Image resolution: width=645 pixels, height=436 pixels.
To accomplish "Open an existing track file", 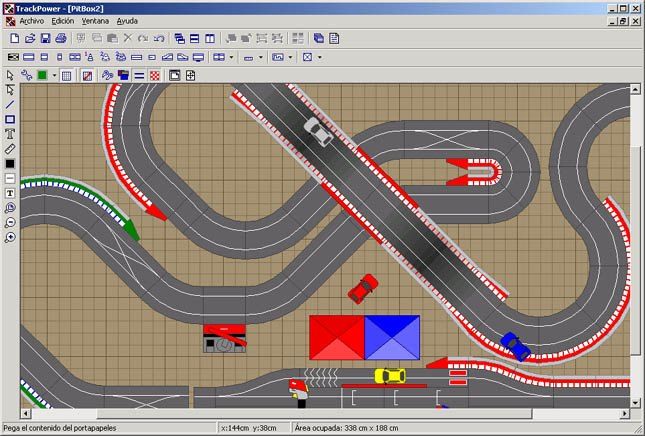I will [30, 39].
